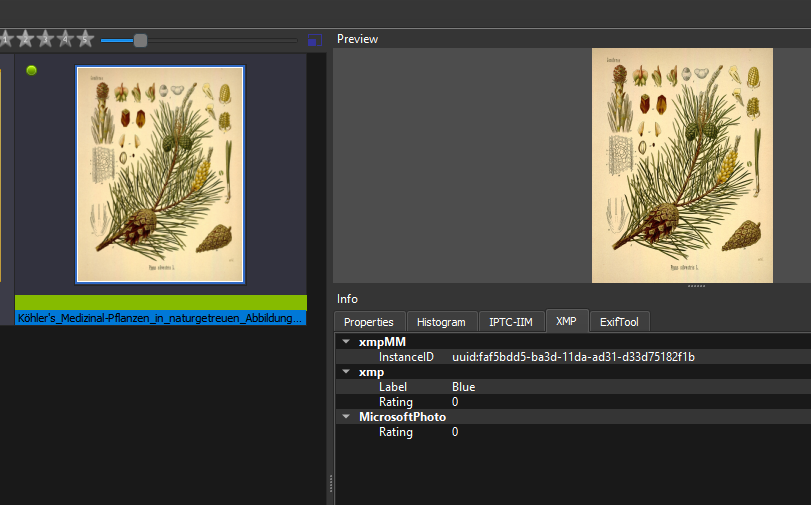
Task: Apply a 3-star rating
Action: pos(44,39)
